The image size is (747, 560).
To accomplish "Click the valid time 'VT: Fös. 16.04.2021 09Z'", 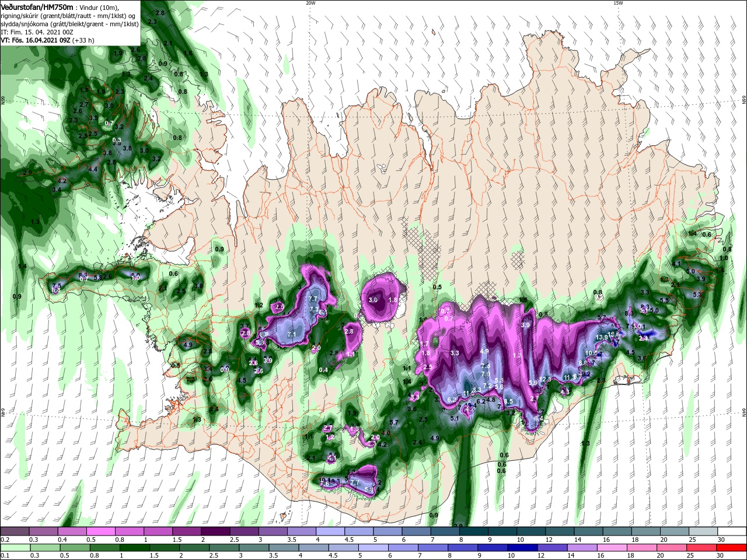I will (36, 40).
